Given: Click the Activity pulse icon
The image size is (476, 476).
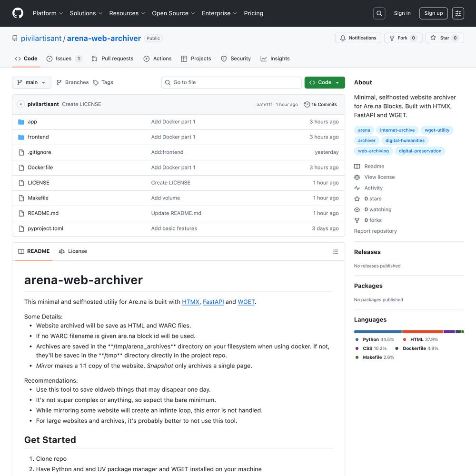Looking at the screenshot, I should coord(357,188).
